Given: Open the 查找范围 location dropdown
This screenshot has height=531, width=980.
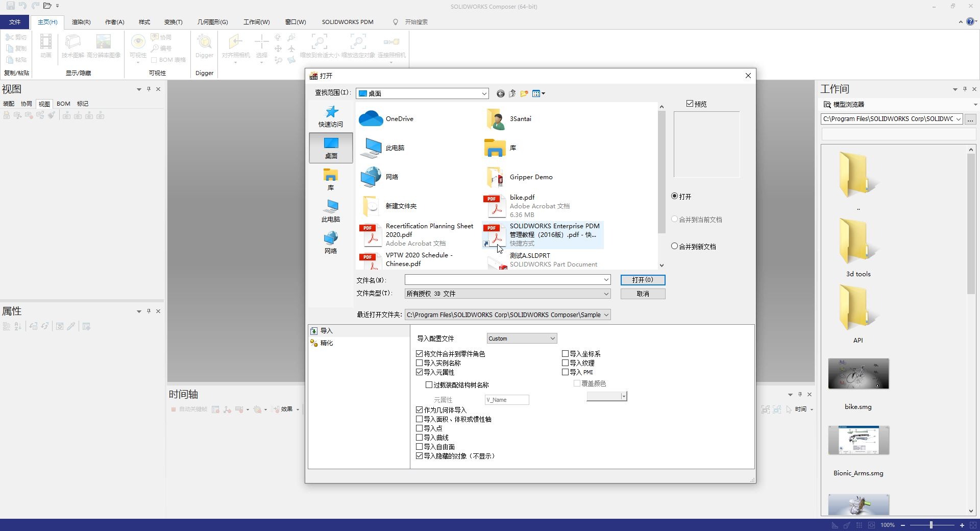Looking at the screenshot, I should [484, 93].
